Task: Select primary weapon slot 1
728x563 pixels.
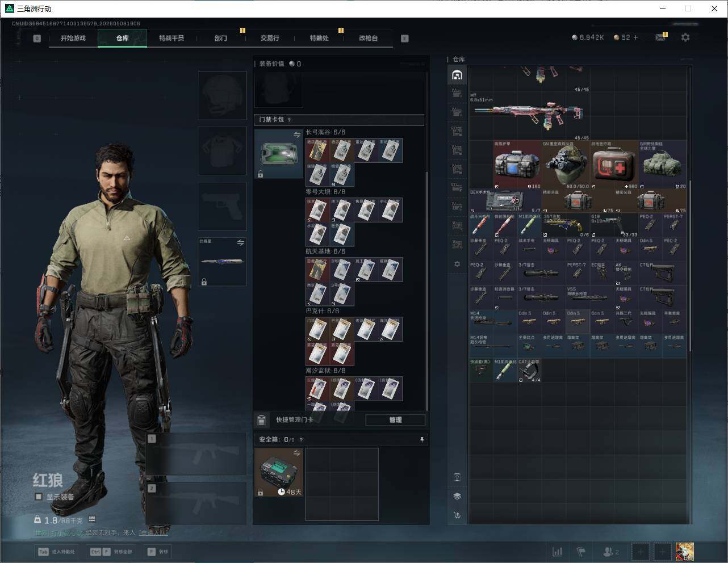Action: tap(196, 454)
